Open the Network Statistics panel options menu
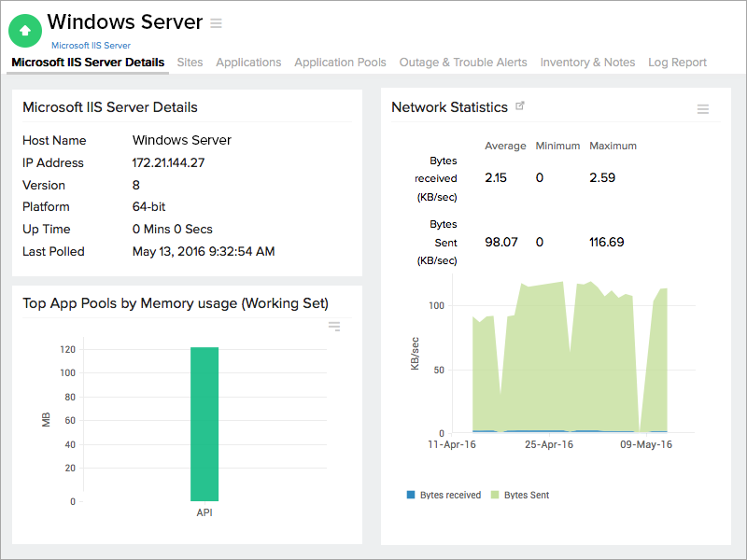Viewport: 747px width, 560px height. 703,109
